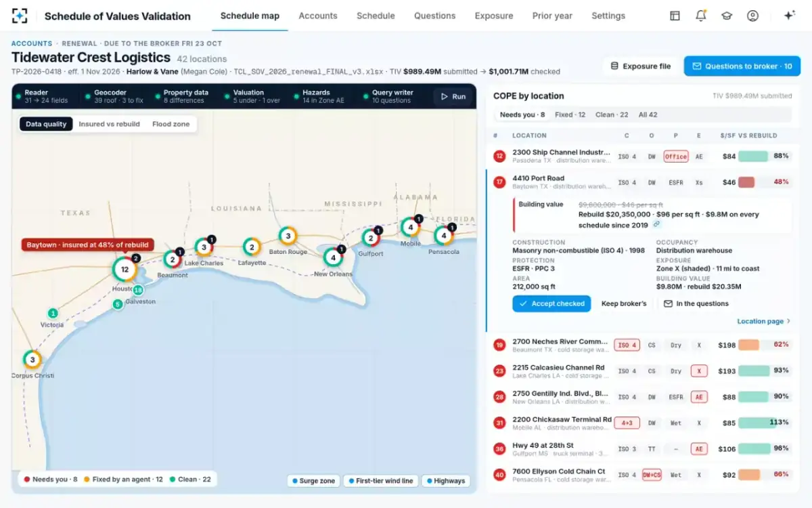
Task: Run the agent pipeline
Action: (453, 96)
